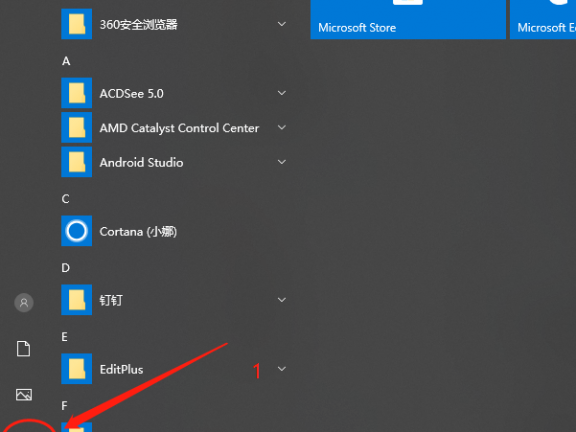Open Cortana (小娜) from app list
The width and height of the screenshot is (576, 432).
point(138,232)
